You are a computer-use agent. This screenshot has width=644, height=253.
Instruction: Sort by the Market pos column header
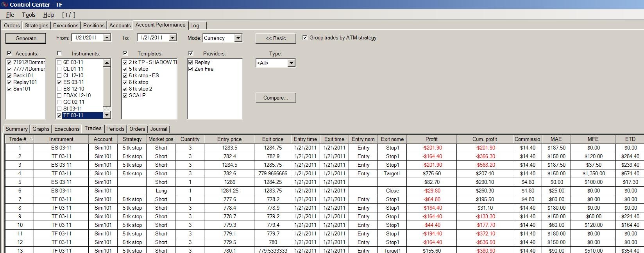point(161,139)
